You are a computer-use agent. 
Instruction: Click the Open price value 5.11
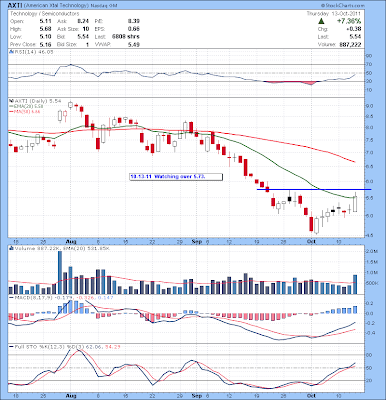coord(45,21)
